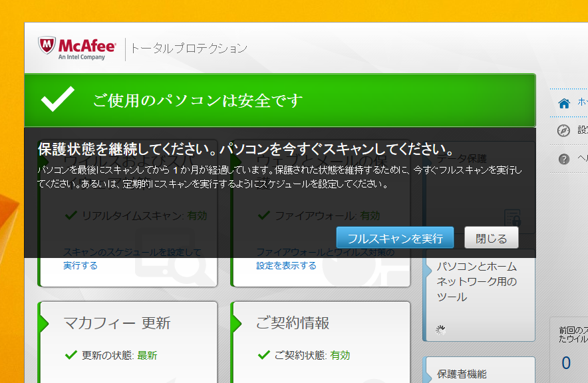Open navigation via the compass icon

coord(563,130)
